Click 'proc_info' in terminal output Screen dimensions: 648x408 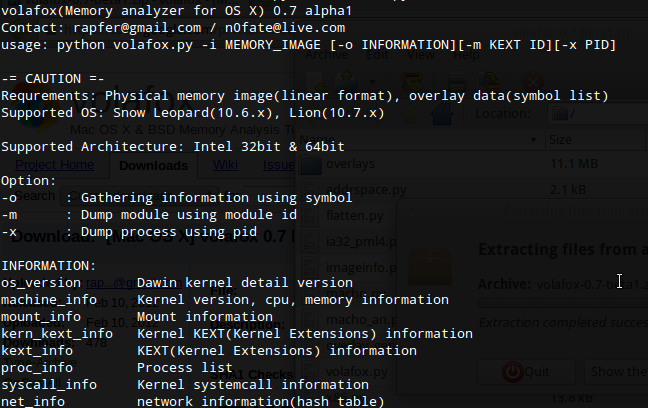point(37,368)
